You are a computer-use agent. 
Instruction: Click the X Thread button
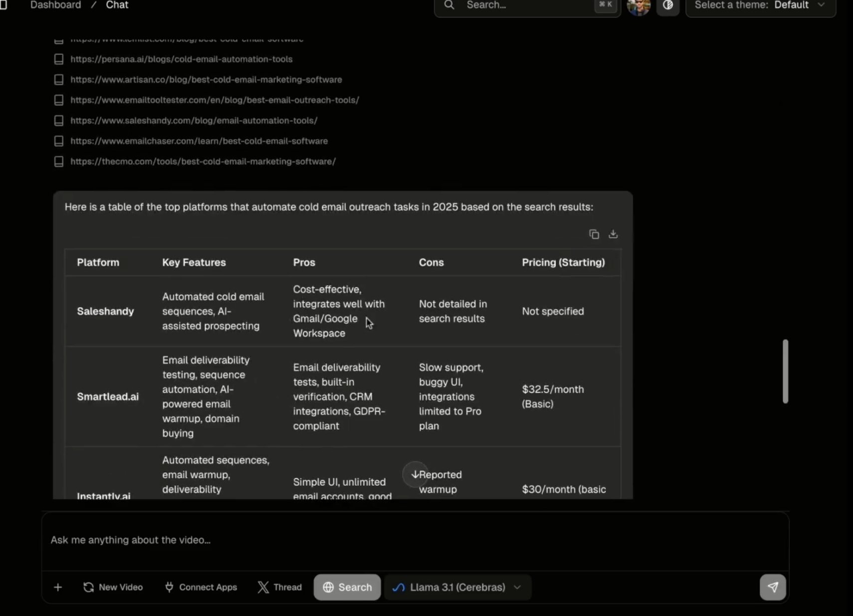(x=280, y=588)
